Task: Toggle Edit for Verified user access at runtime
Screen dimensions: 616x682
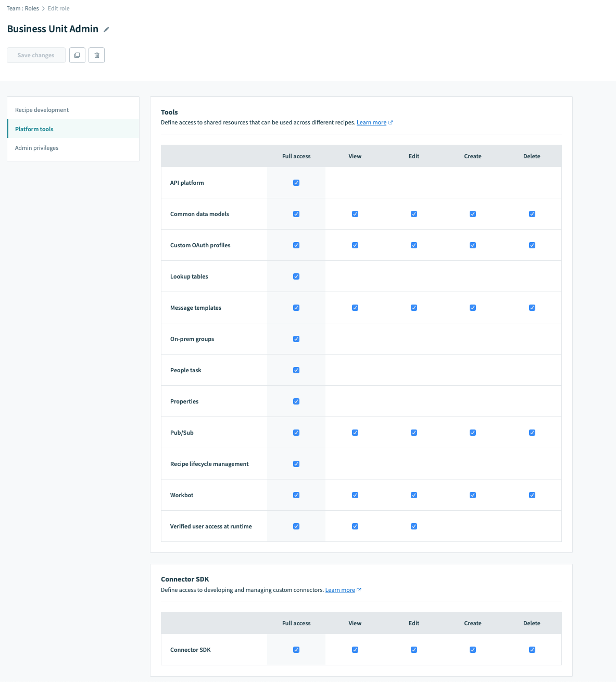Action: pos(414,526)
